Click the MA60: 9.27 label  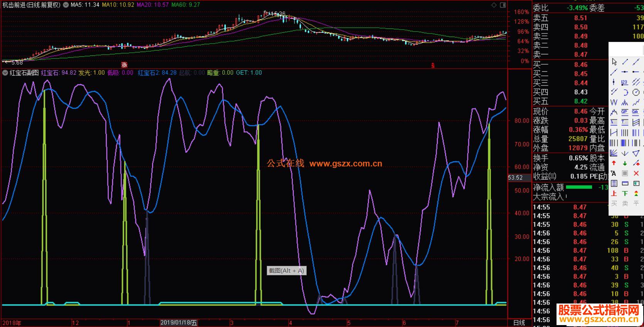pyautogui.click(x=186, y=5)
